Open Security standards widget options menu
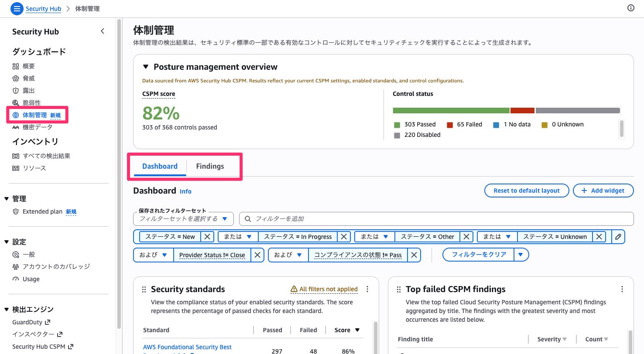The width and height of the screenshot is (644, 354). (367, 289)
